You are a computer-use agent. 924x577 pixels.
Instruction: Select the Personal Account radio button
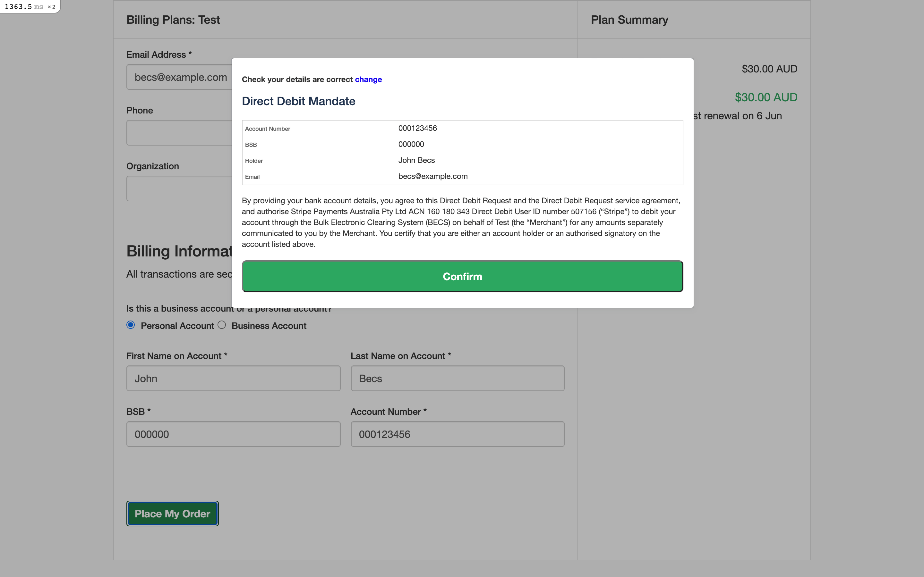click(x=131, y=325)
